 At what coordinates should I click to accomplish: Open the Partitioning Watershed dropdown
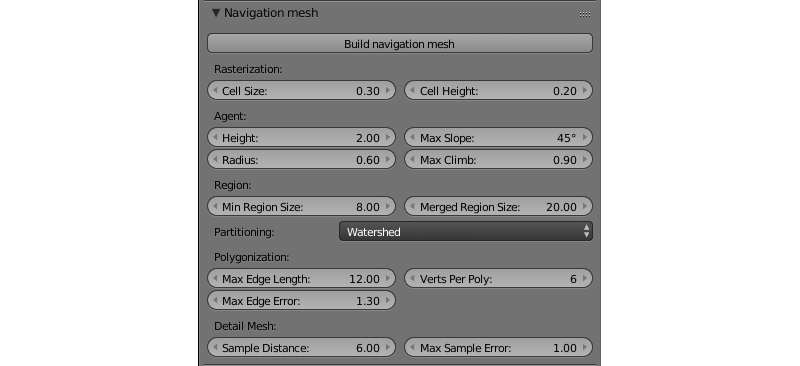(x=465, y=231)
